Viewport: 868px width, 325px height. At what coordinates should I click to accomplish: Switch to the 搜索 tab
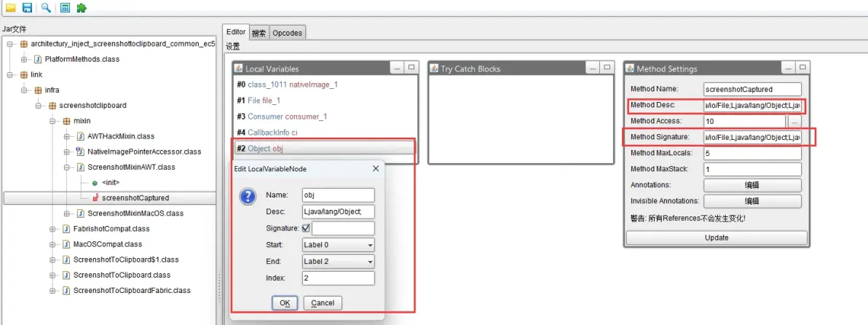(259, 34)
